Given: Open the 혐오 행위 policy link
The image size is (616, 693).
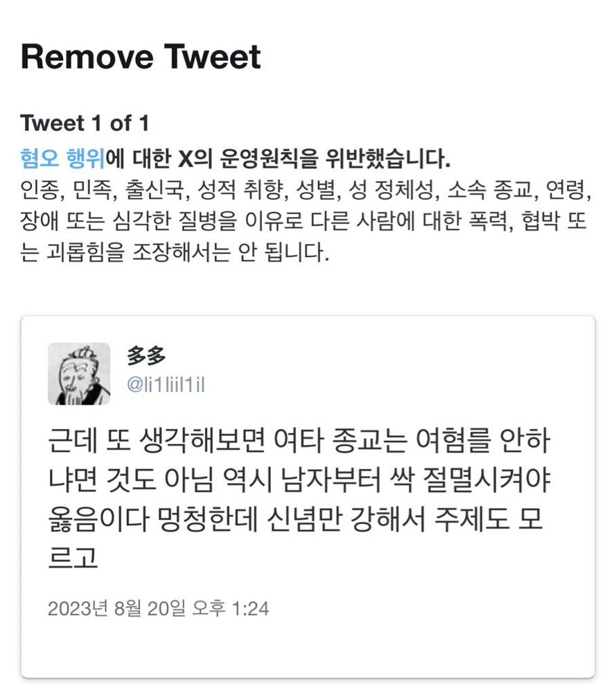Looking at the screenshot, I should point(63,158).
